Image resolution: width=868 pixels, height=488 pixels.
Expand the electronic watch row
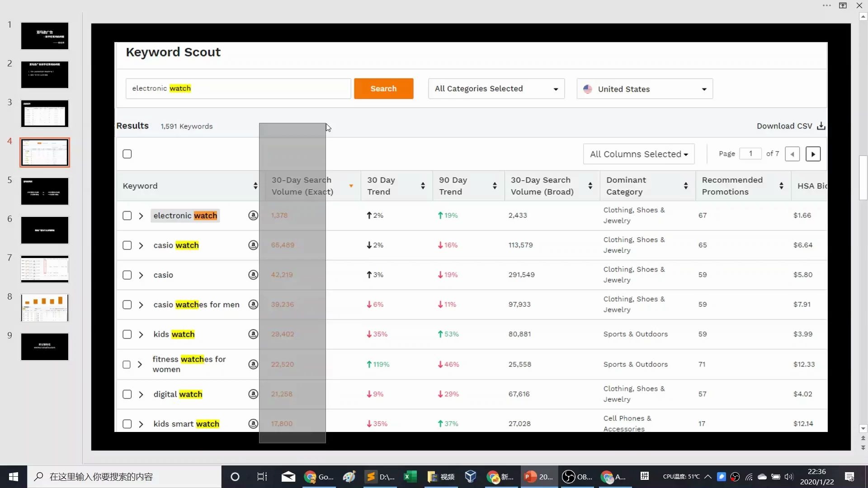(141, 216)
